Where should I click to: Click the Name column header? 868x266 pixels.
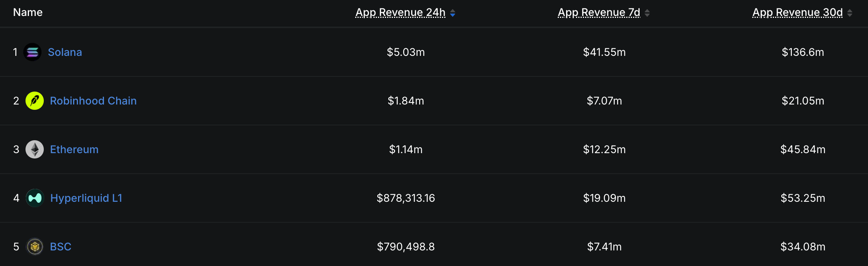pyautogui.click(x=28, y=13)
